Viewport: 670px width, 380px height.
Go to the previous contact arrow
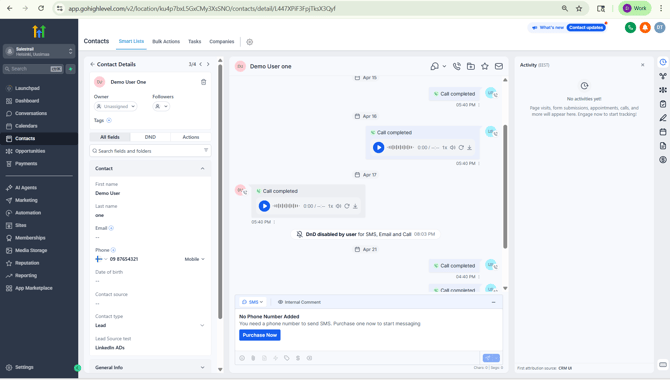(200, 65)
